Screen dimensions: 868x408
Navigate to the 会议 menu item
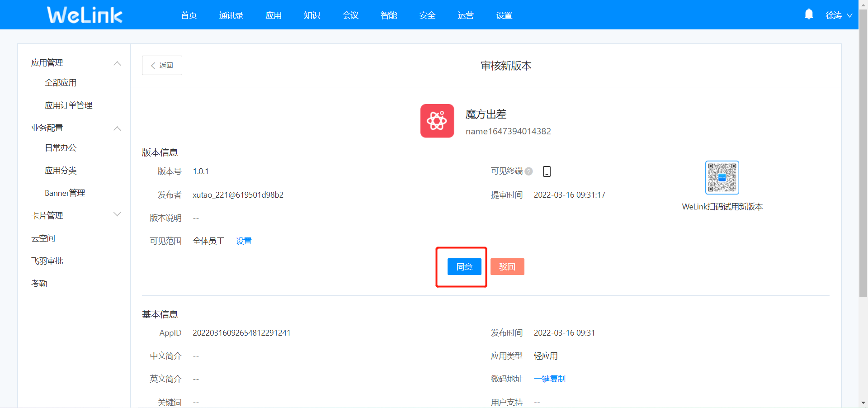click(350, 15)
